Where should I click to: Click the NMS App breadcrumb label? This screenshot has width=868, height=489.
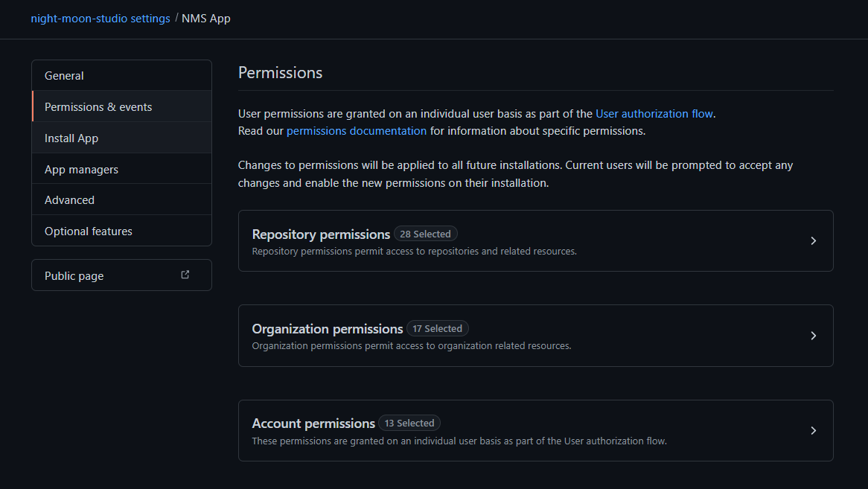[206, 18]
